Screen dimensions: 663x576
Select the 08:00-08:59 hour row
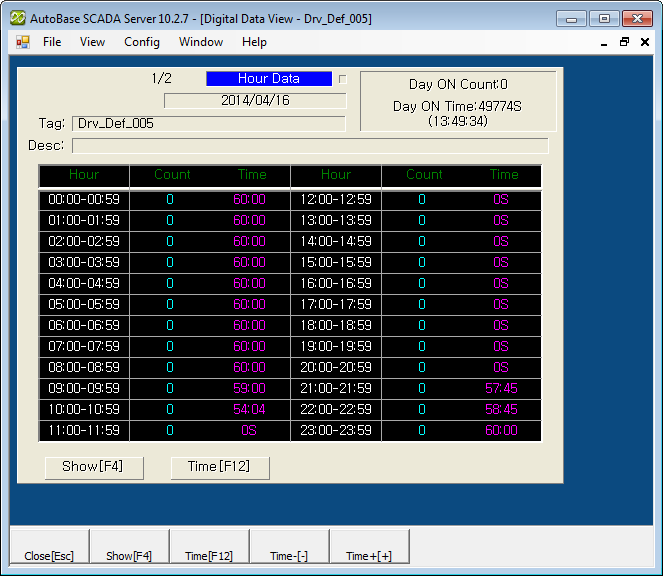point(164,367)
